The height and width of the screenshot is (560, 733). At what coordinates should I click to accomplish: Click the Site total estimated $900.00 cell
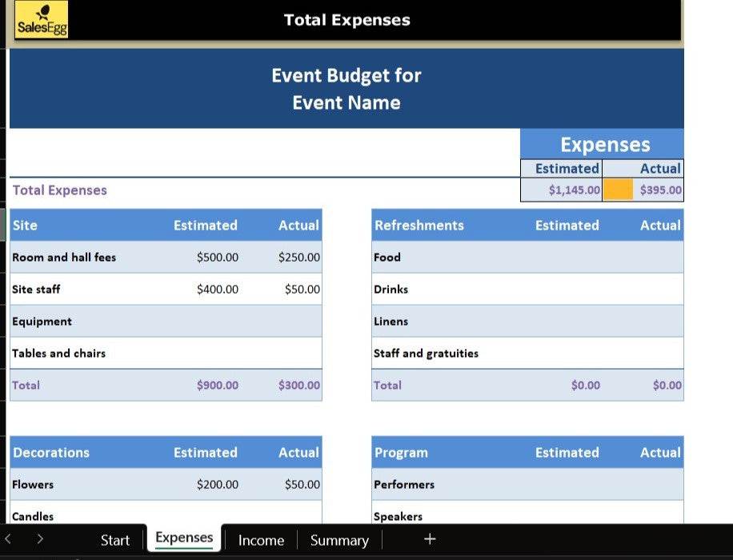pos(218,386)
